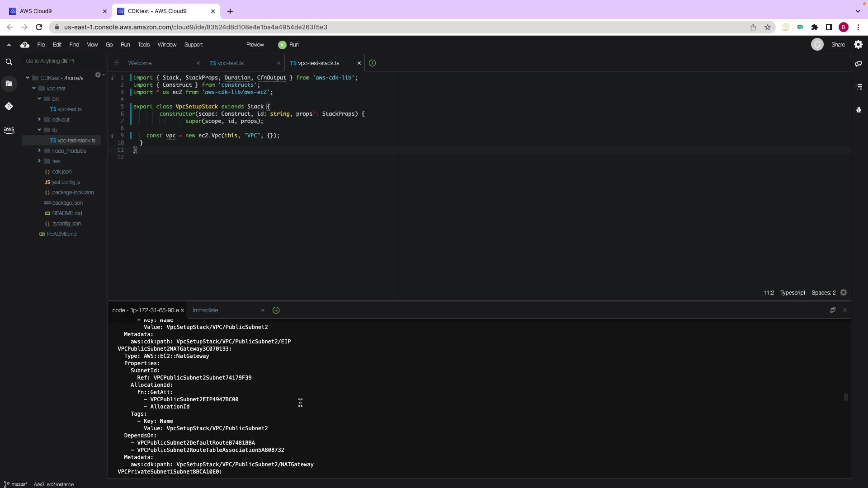Open the Environment files panel icon
This screenshot has height=488, width=868.
click(x=9, y=83)
